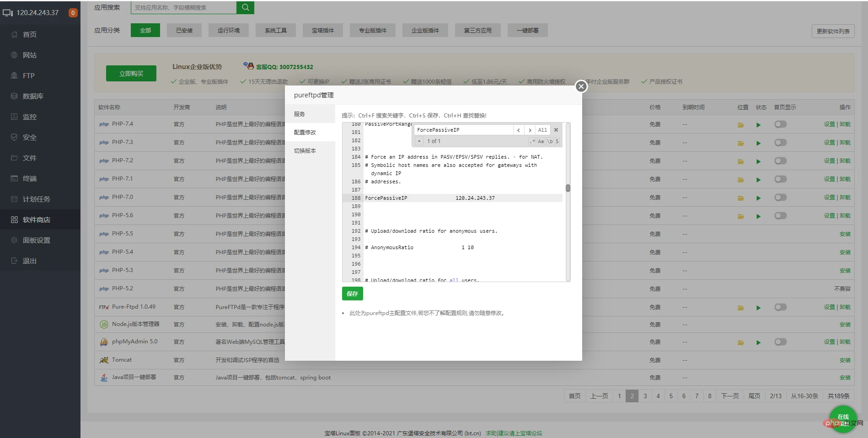Open folder icon for PHP-7.4
The height and width of the screenshot is (438, 868).
740,125
